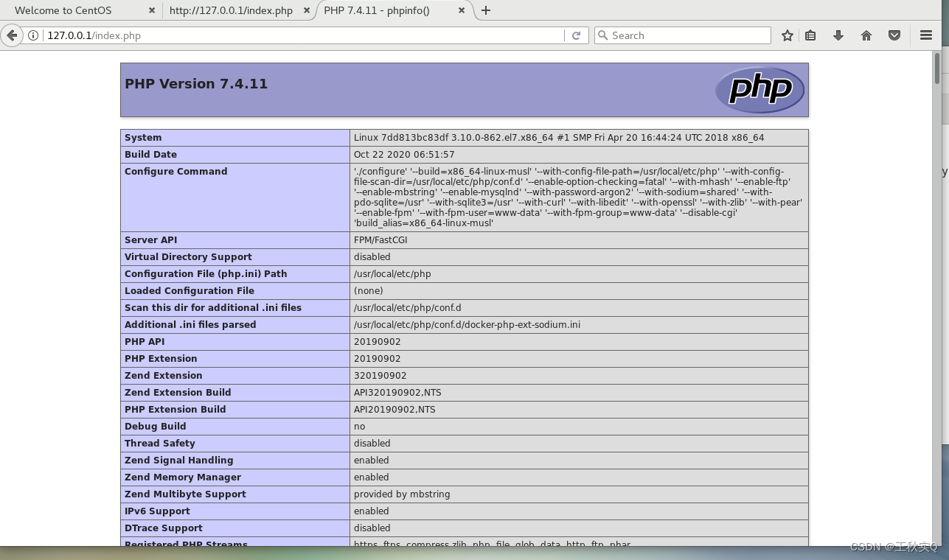
Task: Close the http://127.0.0.1/index.php tab
Action: pos(307,10)
